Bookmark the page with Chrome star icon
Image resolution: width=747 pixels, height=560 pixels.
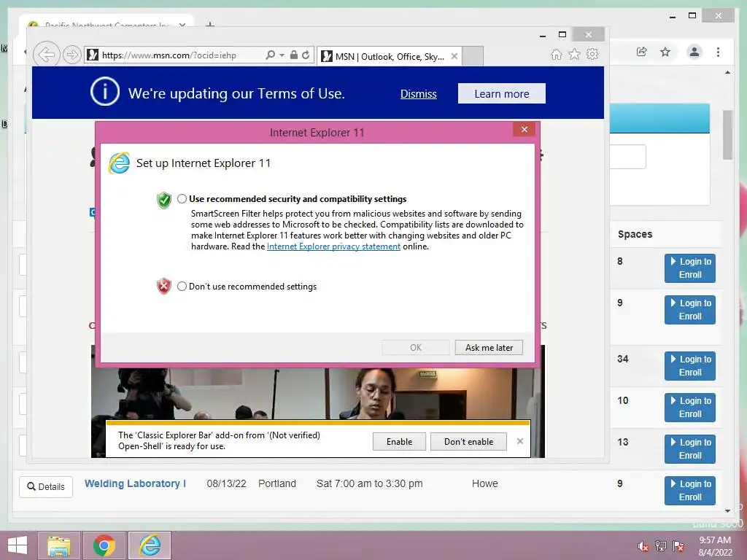click(x=665, y=52)
